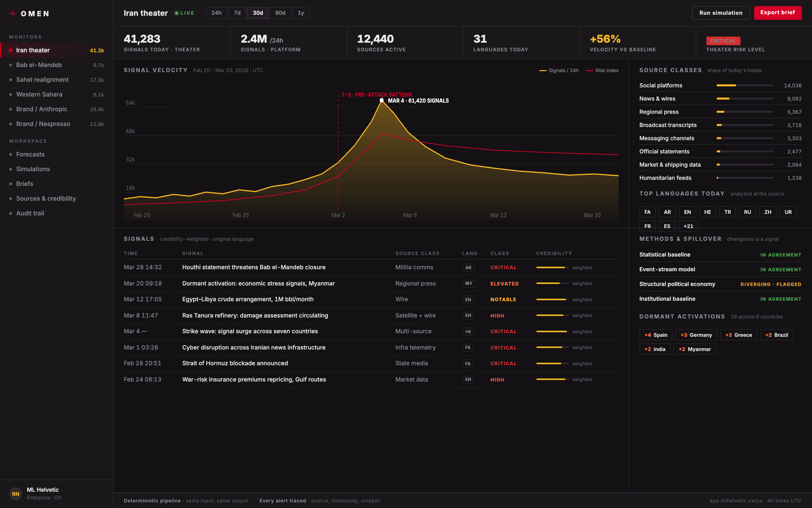
Task: Click the +2 India dormant activation chip
Action: (x=655, y=349)
